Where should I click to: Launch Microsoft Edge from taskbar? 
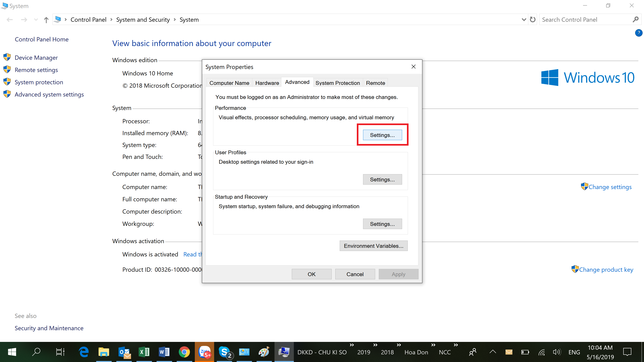(84, 352)
